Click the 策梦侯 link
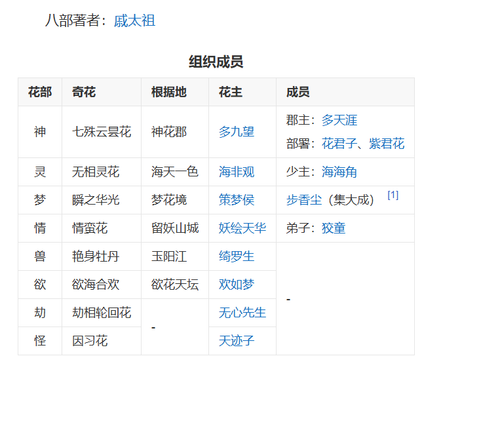Image resolution: width=500 pixels, height=423 pixels. tap(236, 200)
